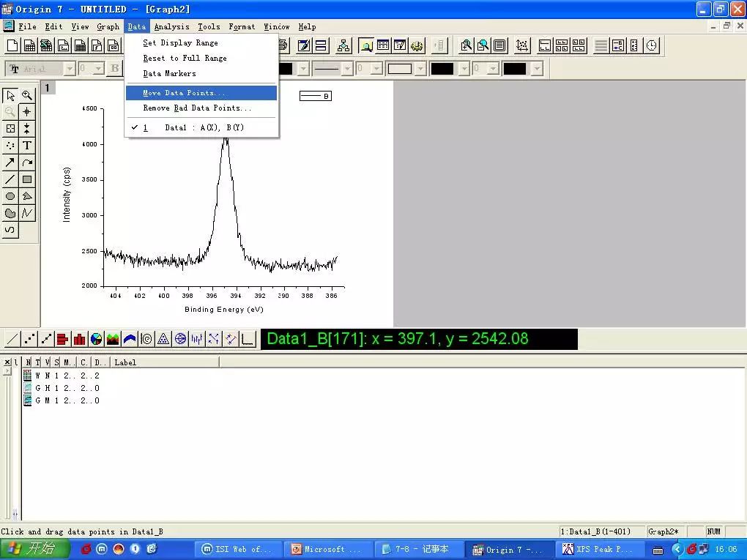Open the line width dropdown
The image size is (747, 560).
click(x=376, y=69)
